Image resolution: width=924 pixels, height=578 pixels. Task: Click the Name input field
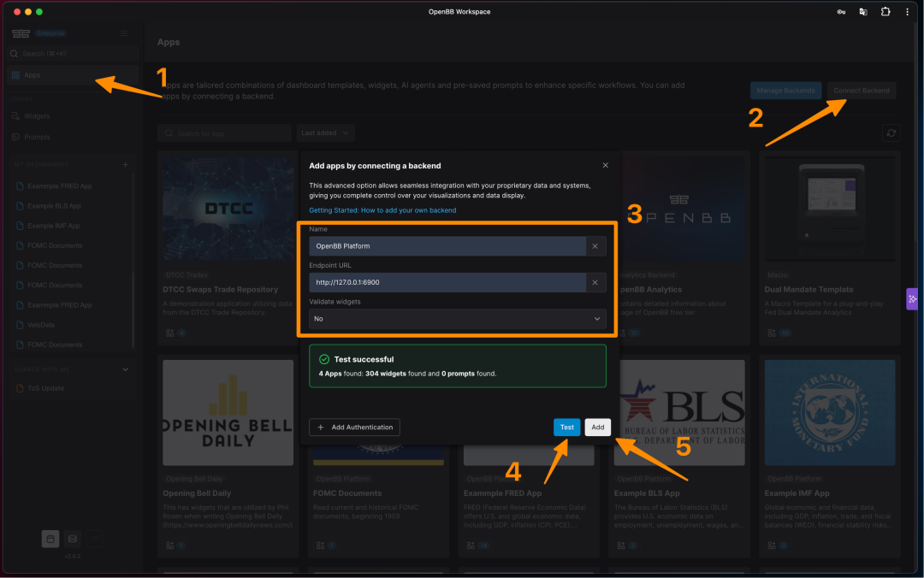point(447,246)
